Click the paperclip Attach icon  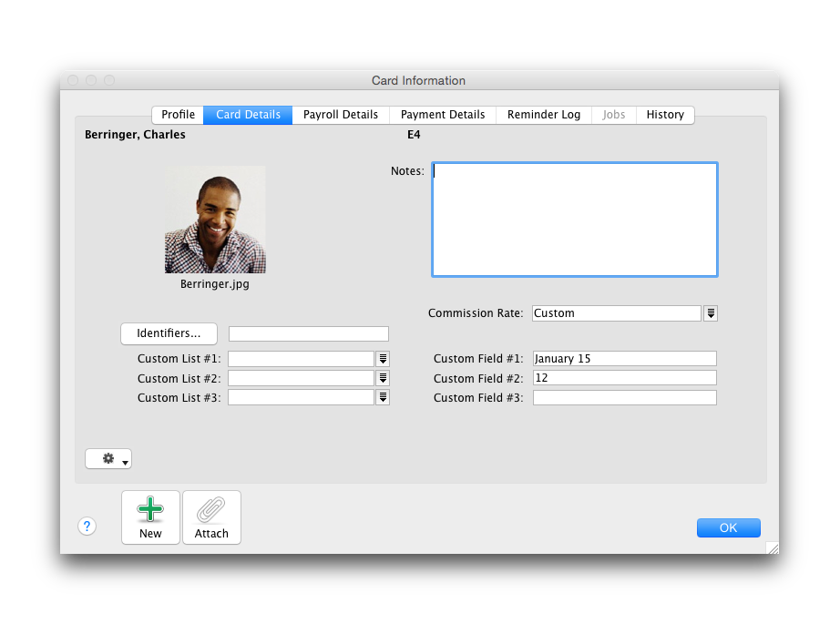tap(211, 511)
